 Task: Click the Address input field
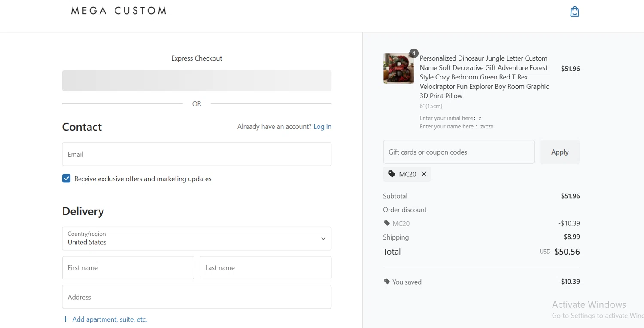pos(197,297)
